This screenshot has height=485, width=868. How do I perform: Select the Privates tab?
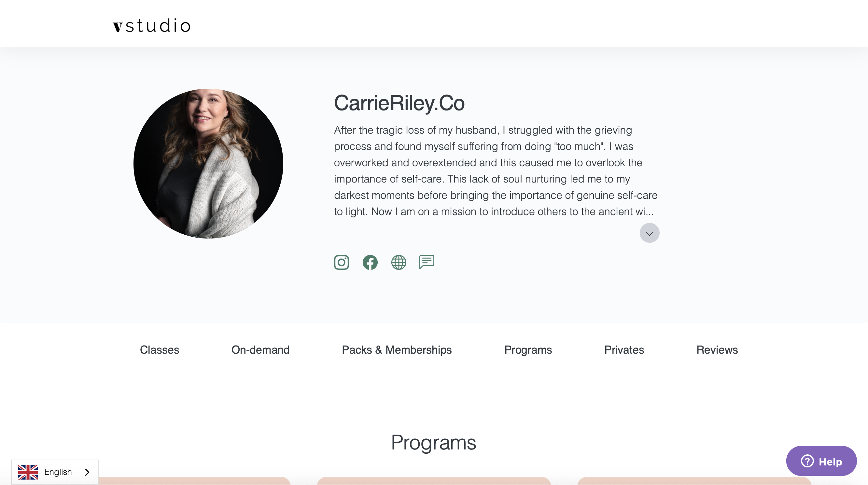coord(624,350)
